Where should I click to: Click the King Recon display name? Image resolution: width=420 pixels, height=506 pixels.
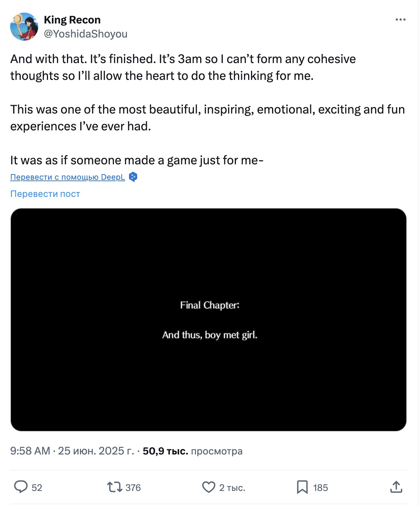(72, 20)
